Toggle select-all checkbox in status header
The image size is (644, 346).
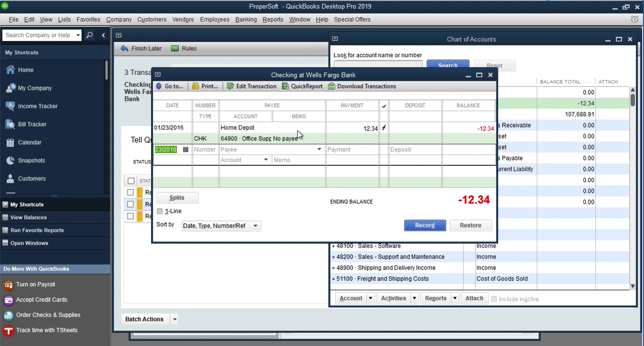click(x=131, y=181)
